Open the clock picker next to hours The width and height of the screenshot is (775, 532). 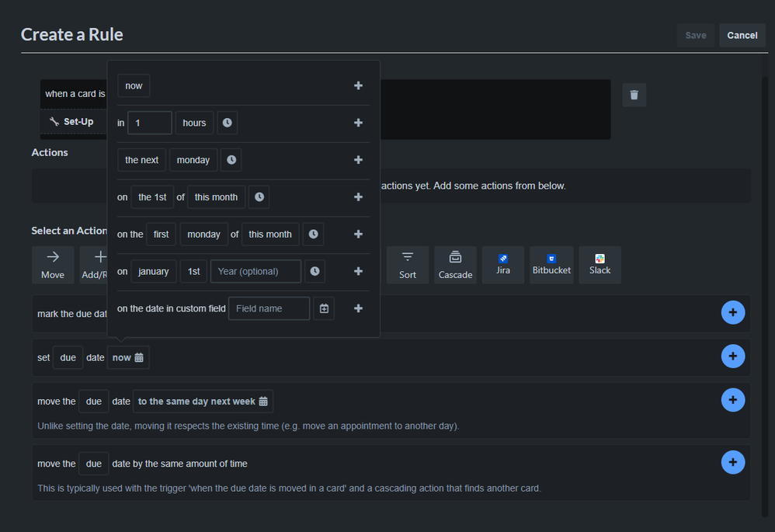pos(227,122)
